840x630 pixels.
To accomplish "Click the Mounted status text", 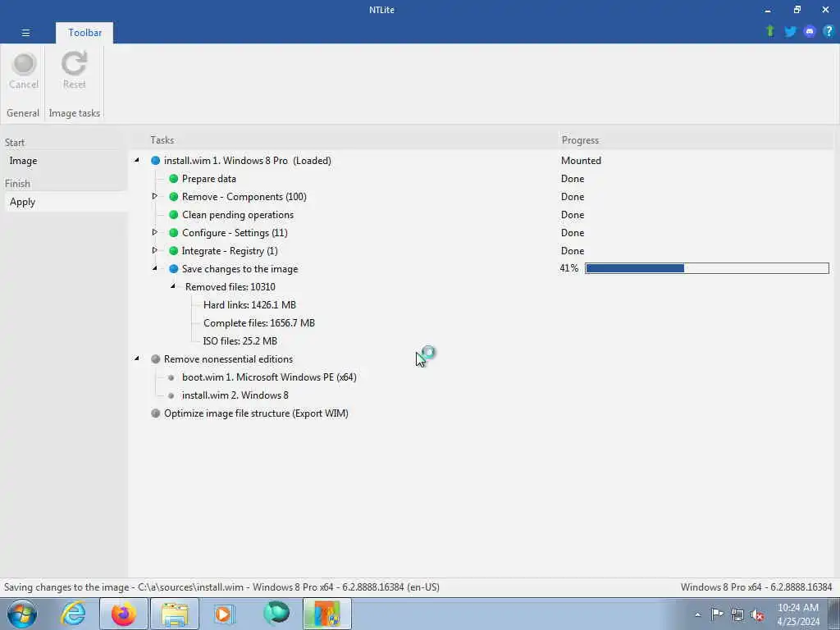I will tap(581, 161).
